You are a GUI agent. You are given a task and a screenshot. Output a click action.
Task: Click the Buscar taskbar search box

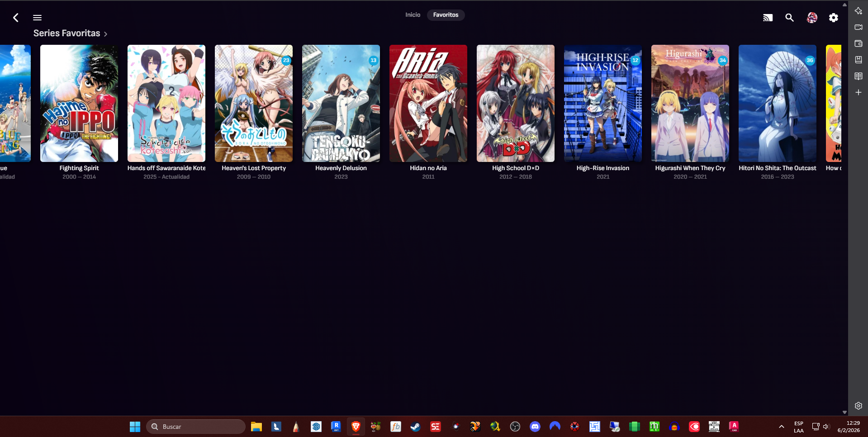click(196, 427)
